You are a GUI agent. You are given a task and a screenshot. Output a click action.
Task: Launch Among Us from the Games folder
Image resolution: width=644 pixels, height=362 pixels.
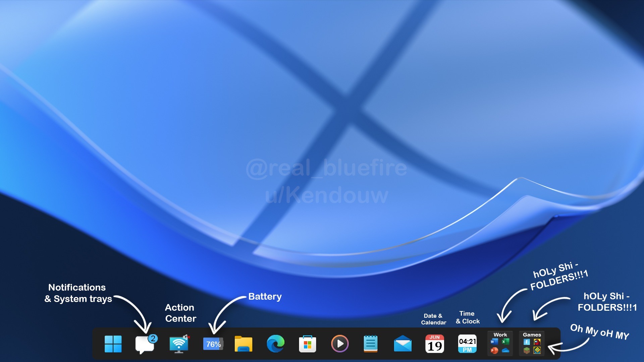pyautogui.click(x=537, y=342)
